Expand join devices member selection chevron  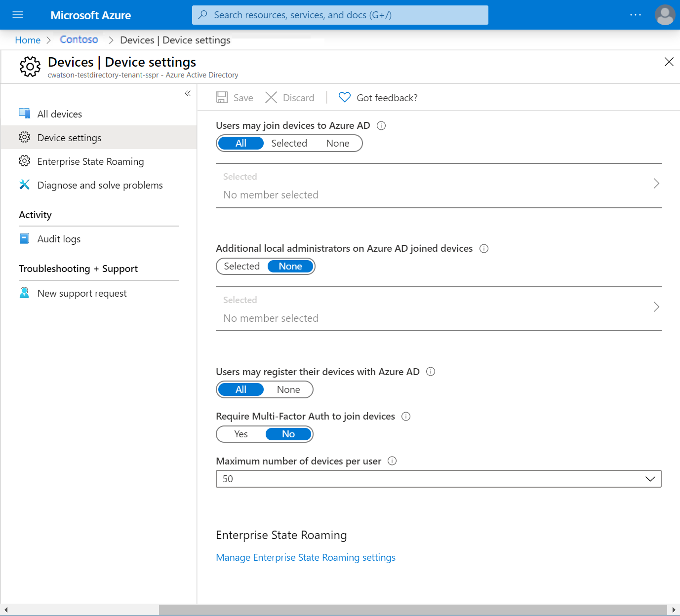pyautogui.click(x=656, y=184)
